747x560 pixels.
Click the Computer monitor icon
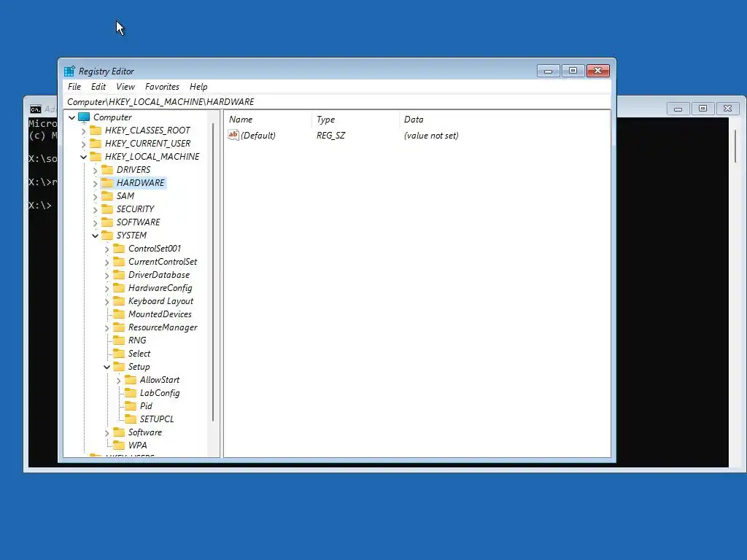click(84, 117)
